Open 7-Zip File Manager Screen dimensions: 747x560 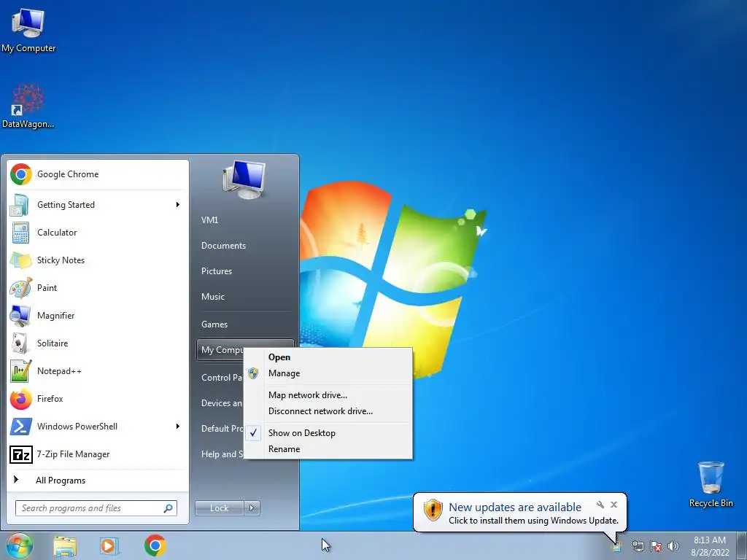point(98,454)
